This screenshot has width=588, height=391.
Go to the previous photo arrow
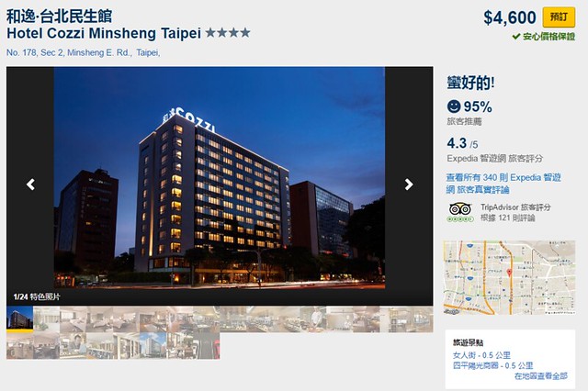pyautogui.click(x=30, y=184)
